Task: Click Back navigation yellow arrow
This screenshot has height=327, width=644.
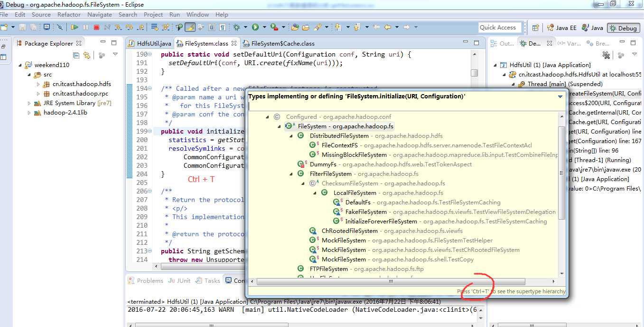Action: pos(388,28)
